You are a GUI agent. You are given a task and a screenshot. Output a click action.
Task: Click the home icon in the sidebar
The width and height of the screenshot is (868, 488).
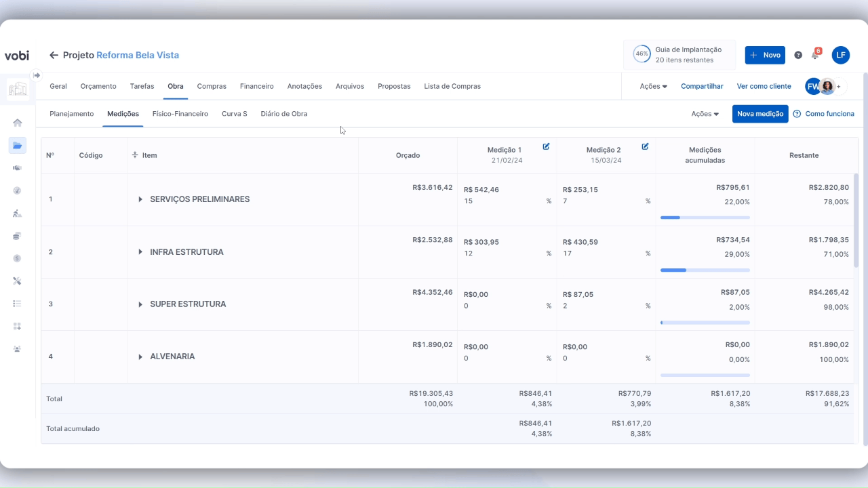tap(18, 123)
